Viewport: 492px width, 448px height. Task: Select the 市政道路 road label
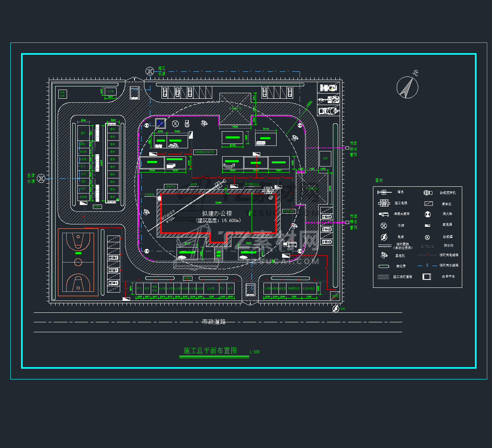click(214, 322)
